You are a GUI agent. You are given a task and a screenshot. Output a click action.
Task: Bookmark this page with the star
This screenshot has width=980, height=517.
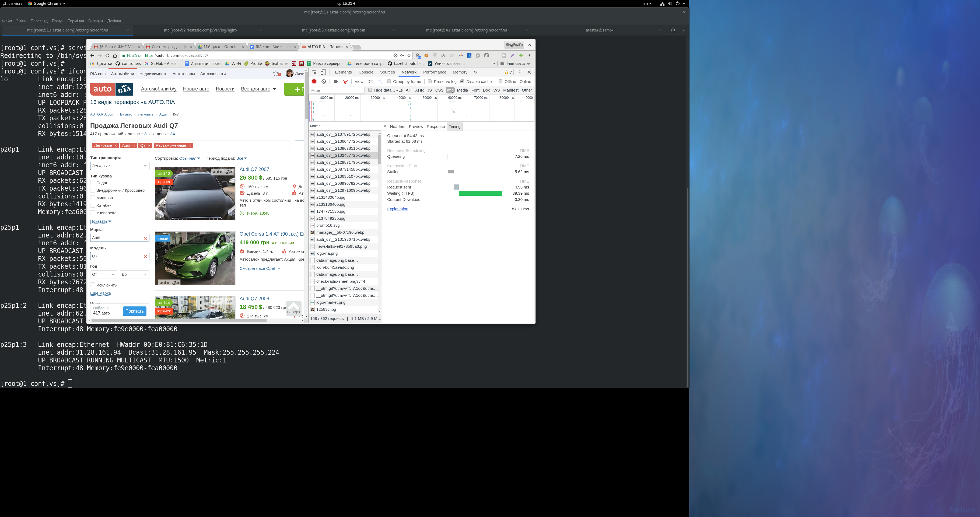(409, 55)
